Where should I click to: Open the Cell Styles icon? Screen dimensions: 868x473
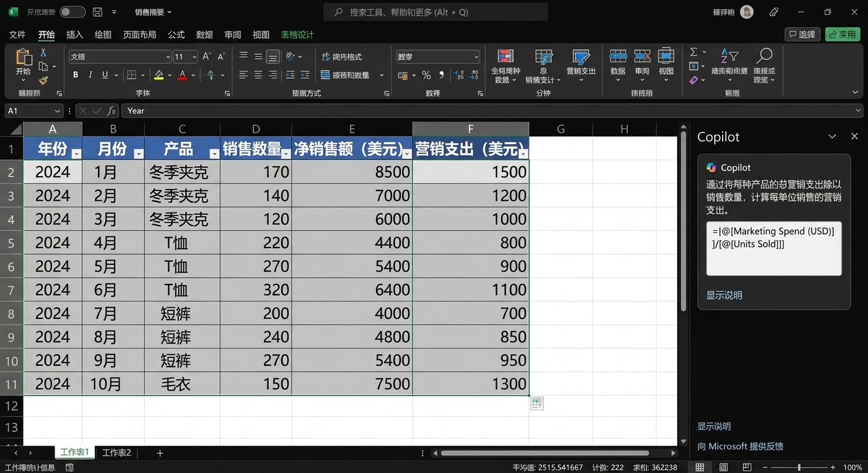[581, 57]
